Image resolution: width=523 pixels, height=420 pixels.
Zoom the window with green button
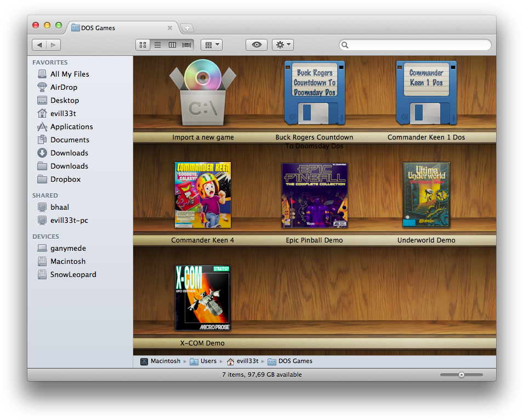click(x=59, y=25)
